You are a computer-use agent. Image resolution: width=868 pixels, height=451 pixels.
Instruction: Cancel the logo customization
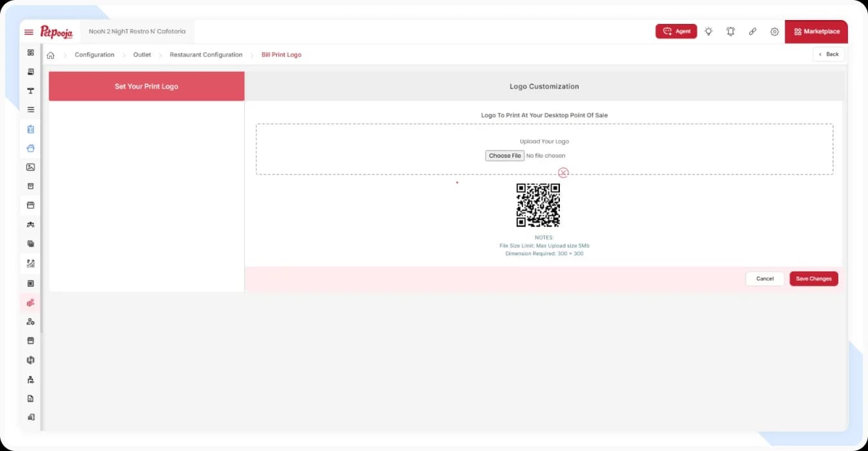point(765,278)
